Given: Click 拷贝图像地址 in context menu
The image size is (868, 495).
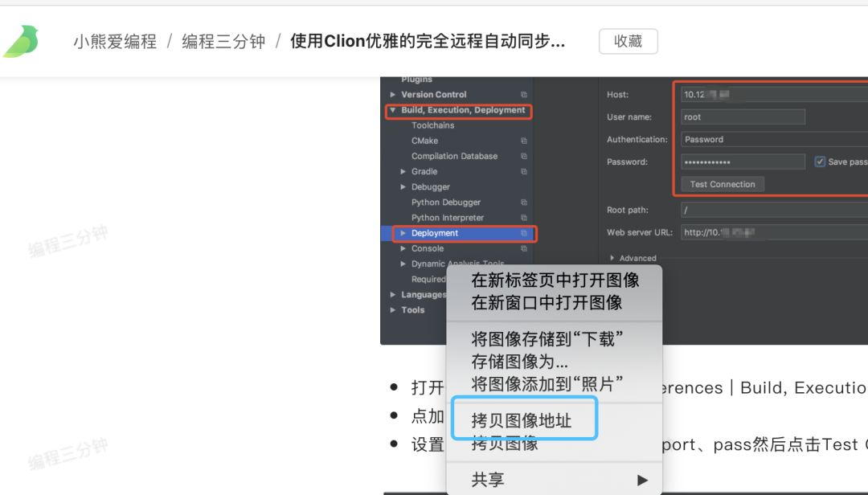Looking at the screenshot, I should [522, 420].
